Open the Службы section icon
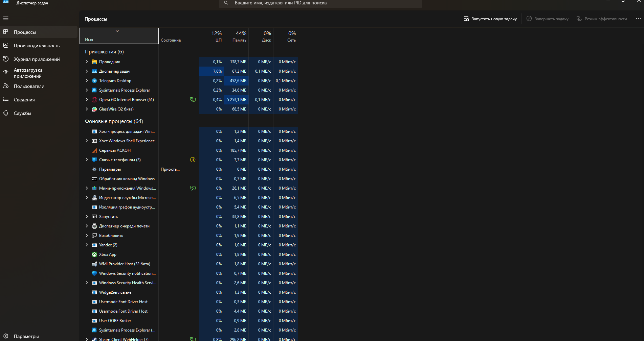Screen dimensions: 644x341 click(x=6, y=113)
